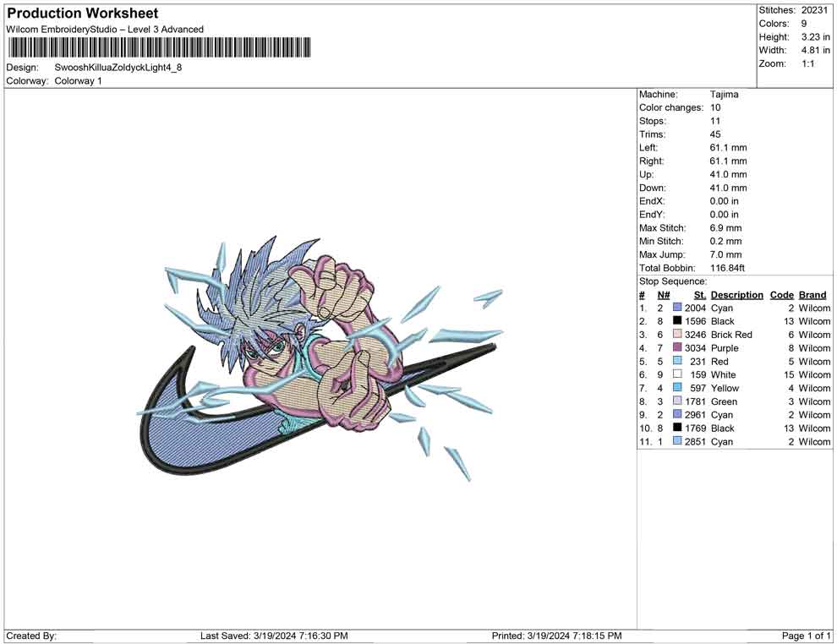
Task: Click the Max Jump value 7.0 mm
Action: [725, 254]
